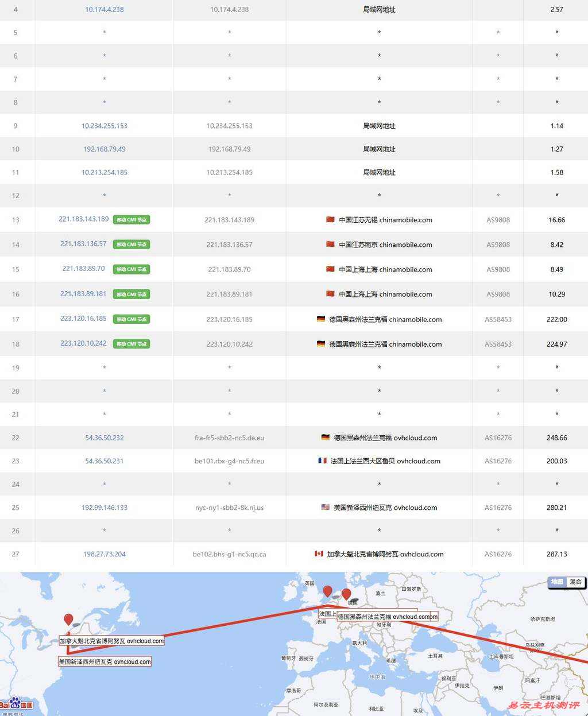The height and width of the screenshot is (716, 588).
Task: Click the German flag in hop 22 row
Action: (x=326, y=437)
